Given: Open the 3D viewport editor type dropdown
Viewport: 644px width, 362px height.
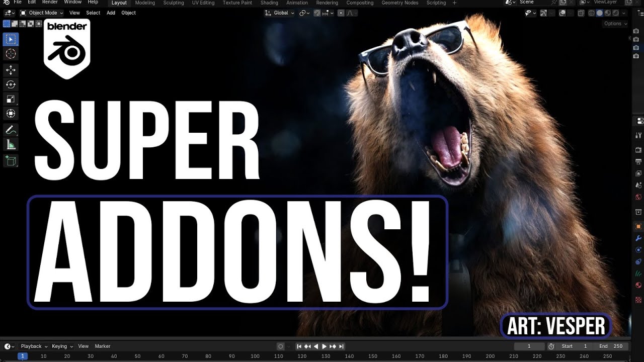Looking at the screenshot, I should coord(10,13).
